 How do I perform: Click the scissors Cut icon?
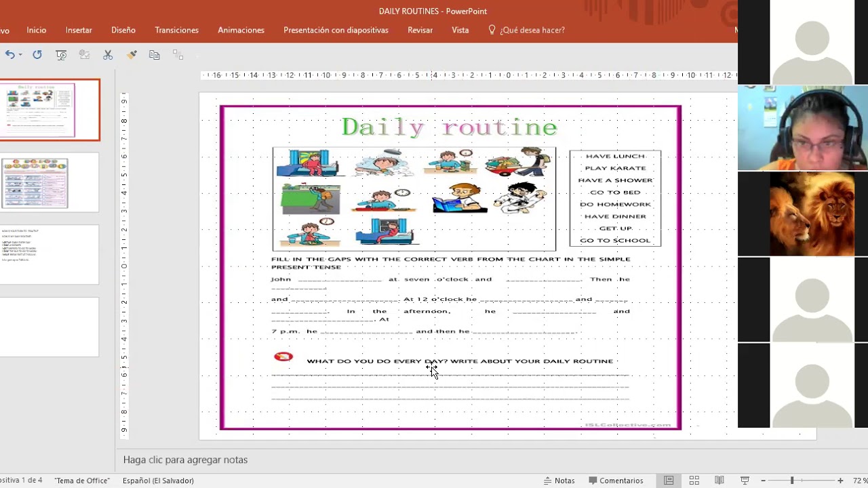pyautogui.click(x=108, y=55)
